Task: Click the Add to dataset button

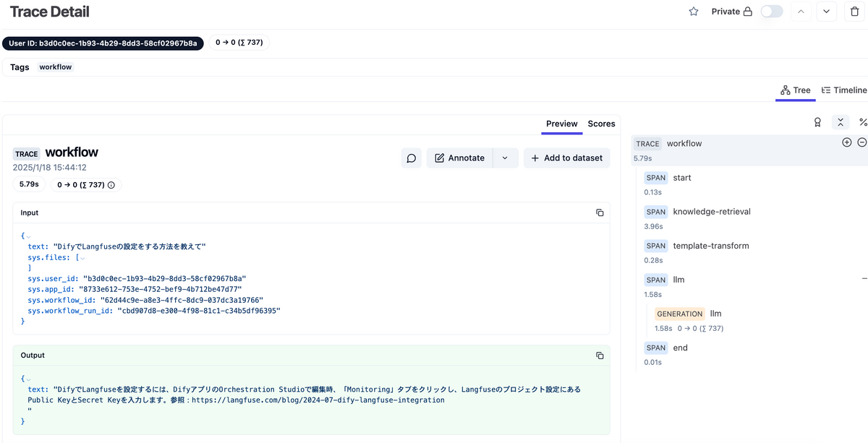Action: coord(566,158)
